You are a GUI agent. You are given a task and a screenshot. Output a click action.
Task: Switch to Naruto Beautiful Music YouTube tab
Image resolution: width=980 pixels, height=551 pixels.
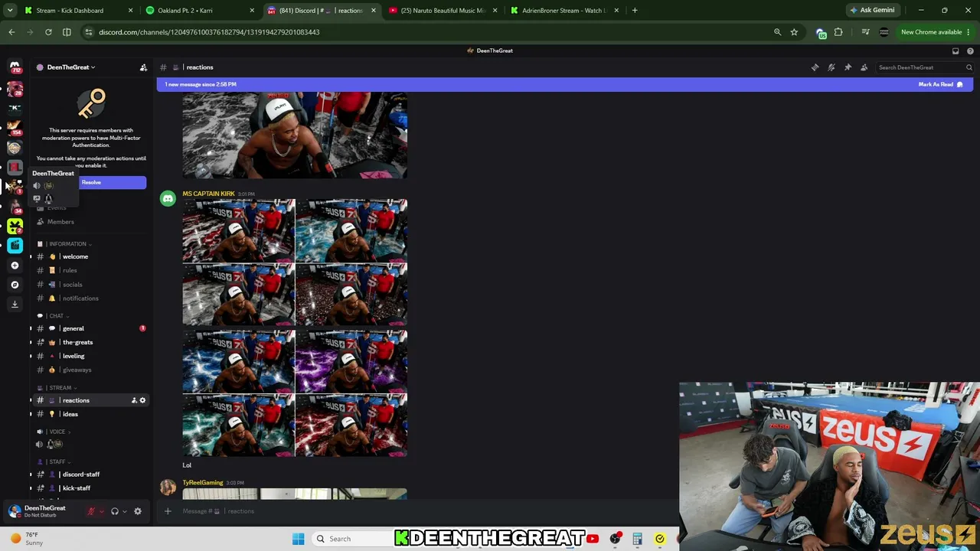coord(443,11)
